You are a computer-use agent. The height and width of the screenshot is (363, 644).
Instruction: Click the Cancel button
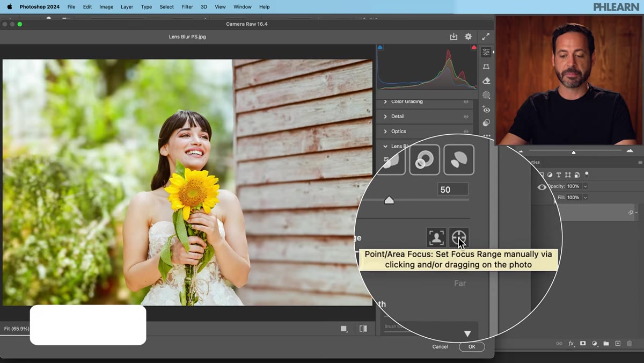point(440,347)
